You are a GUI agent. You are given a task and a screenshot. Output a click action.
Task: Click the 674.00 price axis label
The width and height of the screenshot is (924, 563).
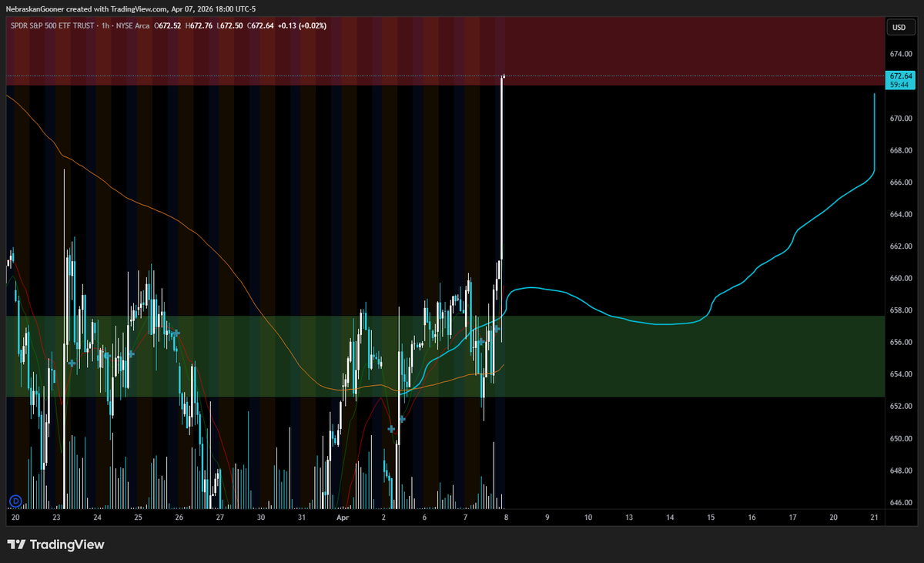(901, 55)
